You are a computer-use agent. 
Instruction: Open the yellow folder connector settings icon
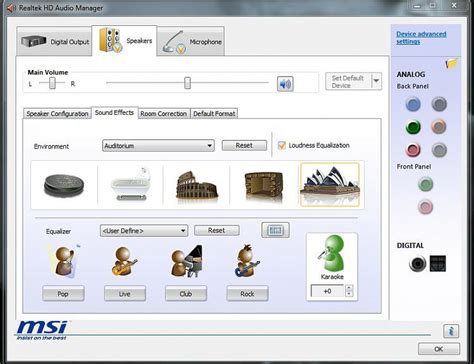point(452,63)
